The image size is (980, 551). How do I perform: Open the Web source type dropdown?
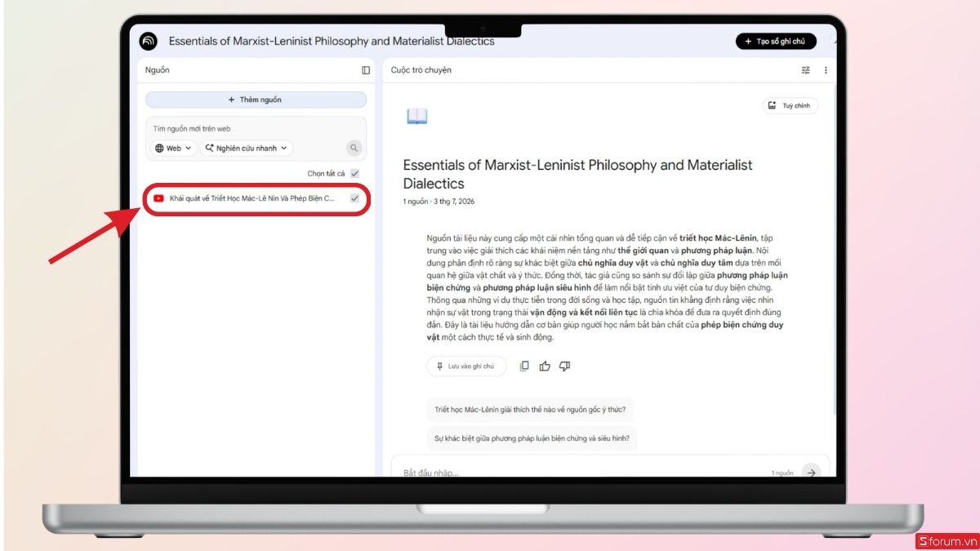[174, 149]
